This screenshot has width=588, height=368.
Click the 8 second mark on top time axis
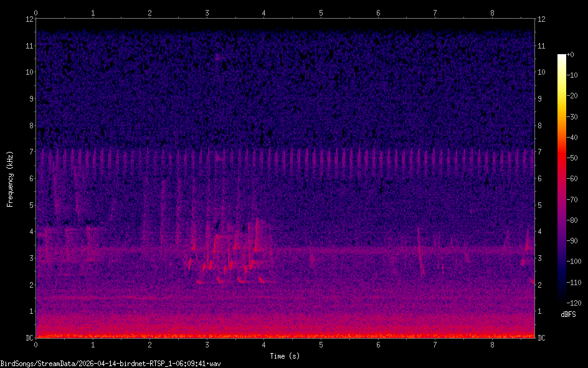tap(492, 12)
